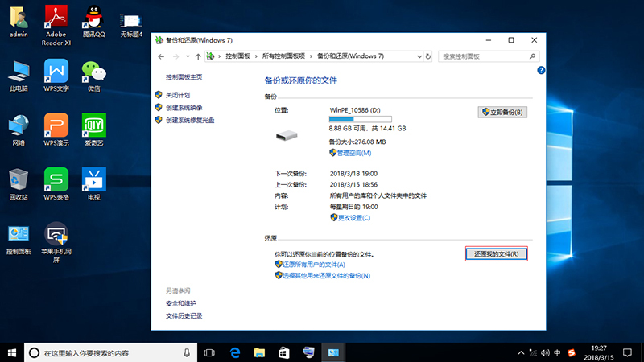Click 创建系统映像 in the sidebar

184,108
